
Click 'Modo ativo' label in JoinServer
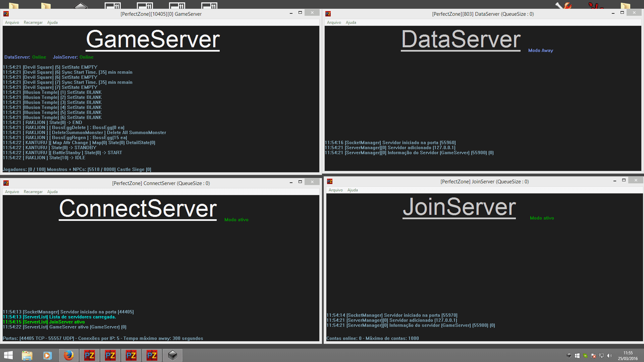(542, 218)
